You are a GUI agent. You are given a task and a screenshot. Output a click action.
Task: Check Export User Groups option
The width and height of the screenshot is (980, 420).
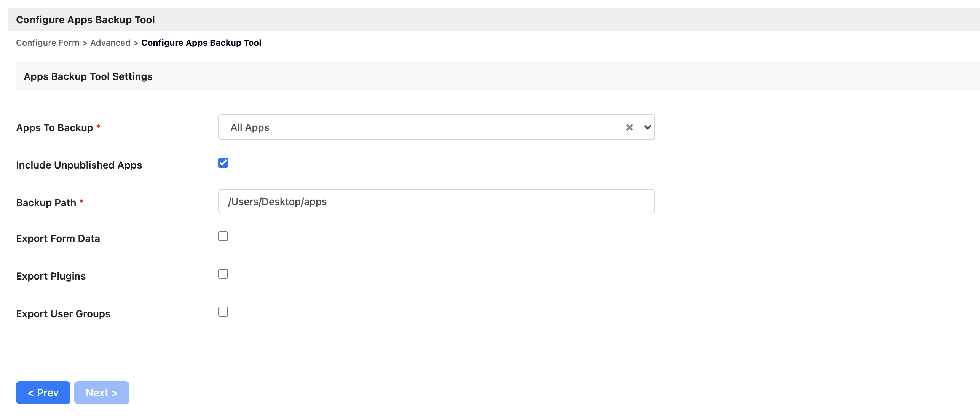click(223, 312)
